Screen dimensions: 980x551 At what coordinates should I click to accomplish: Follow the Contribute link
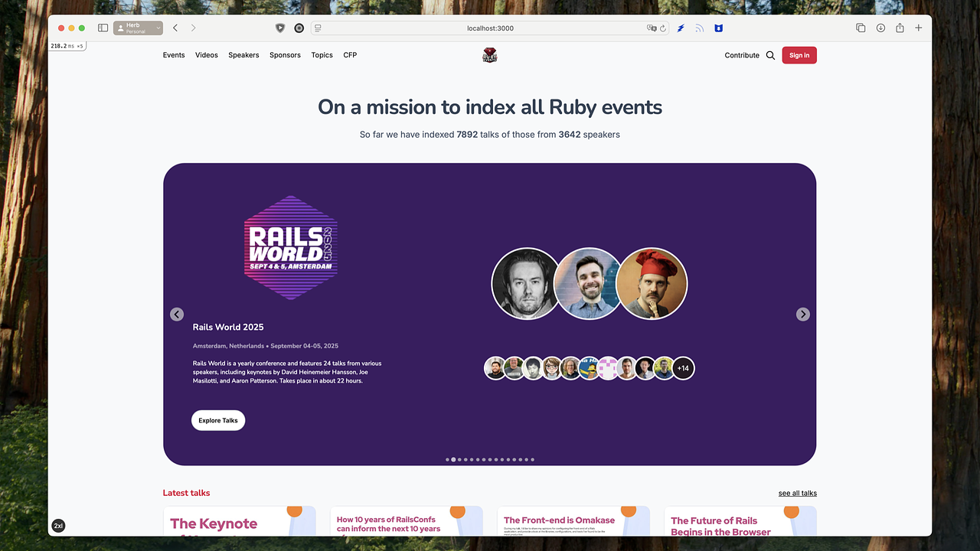tap(742, 55)
